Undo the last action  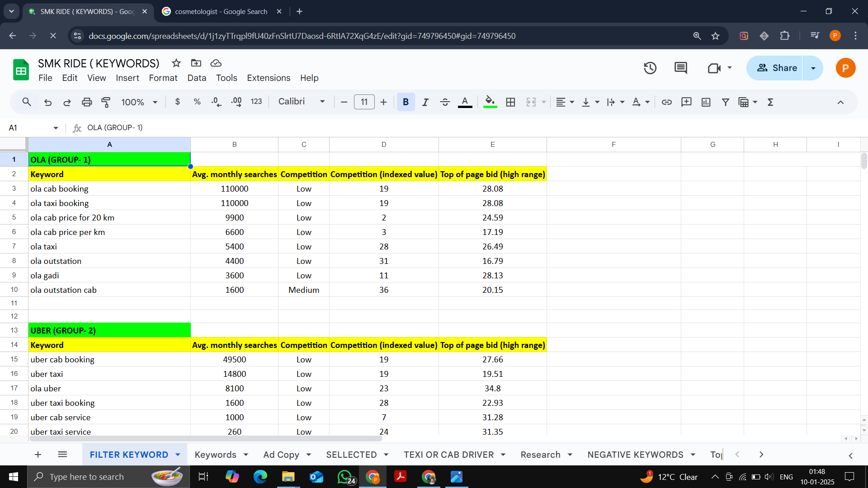(x=48, y=102)
